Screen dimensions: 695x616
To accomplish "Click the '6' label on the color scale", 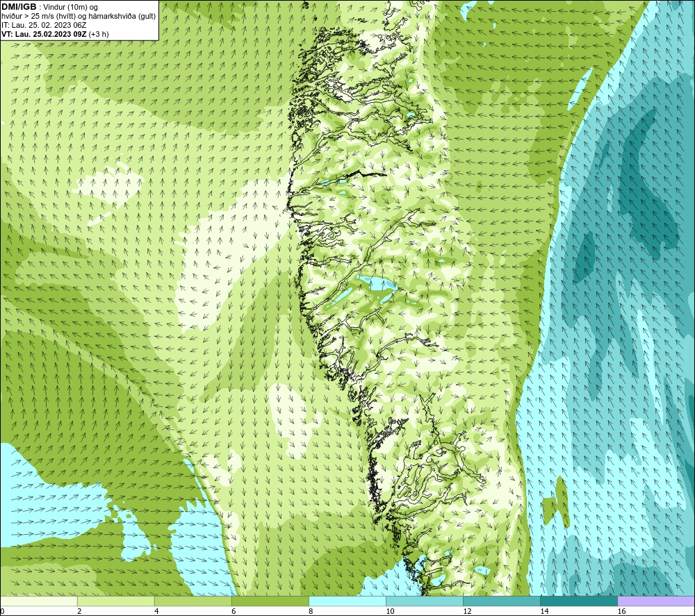I will pyautogui.click(x=234, y=612).
